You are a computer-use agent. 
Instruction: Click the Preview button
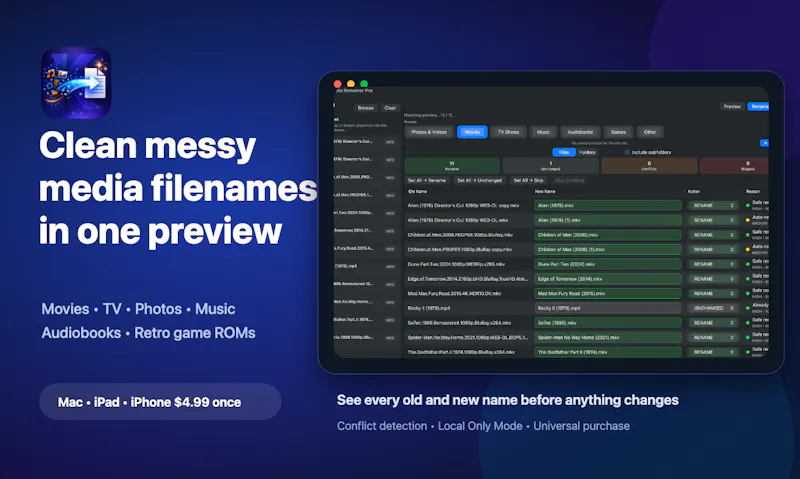pos(732,107)
